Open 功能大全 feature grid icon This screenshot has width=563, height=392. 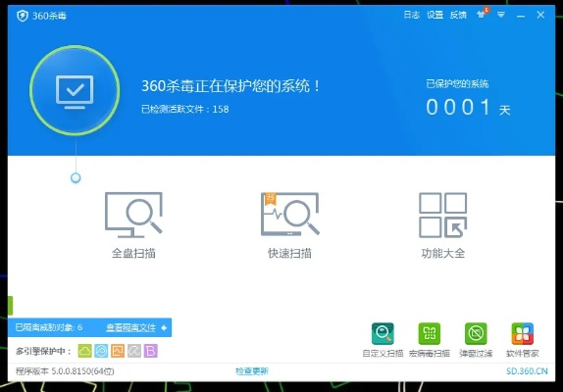pyautogui.click(x=443, y=215)
